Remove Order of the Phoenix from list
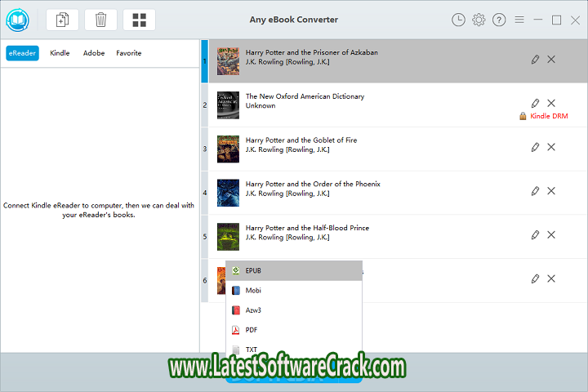 551,191
